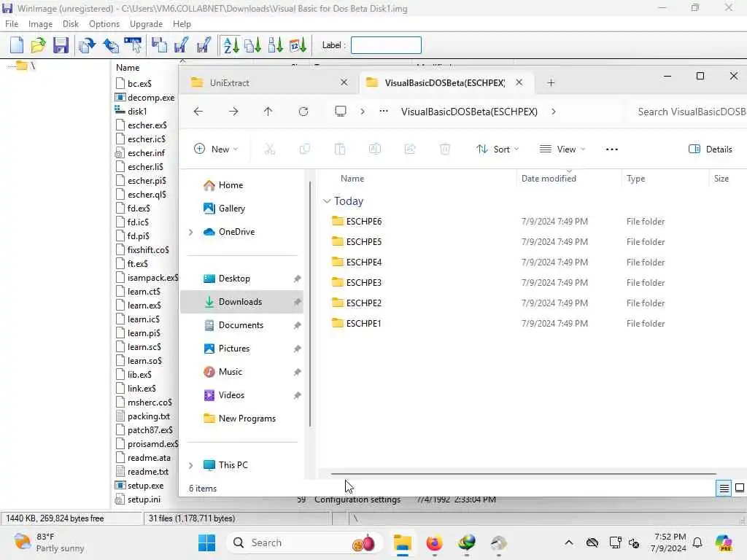Image resolution: width=747 pixels, height=560 pixels.
Task: Show hidden system tray icons
Action: click(x=568, y=542)
